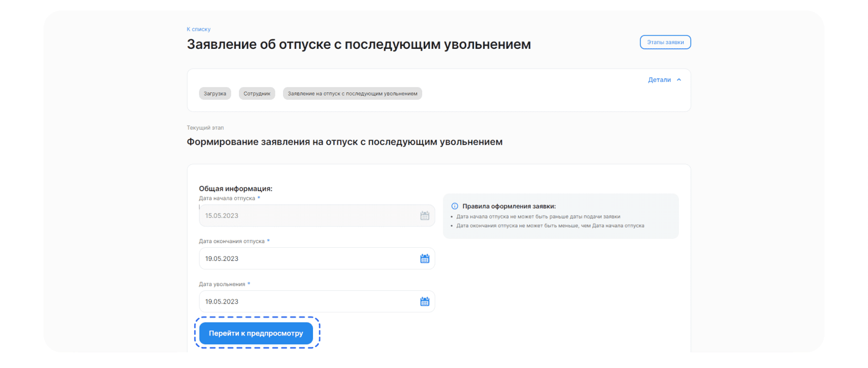Select the Сотрудник tag
The image size is (868, 368).
pyautogui.click(x=257, y=93)
